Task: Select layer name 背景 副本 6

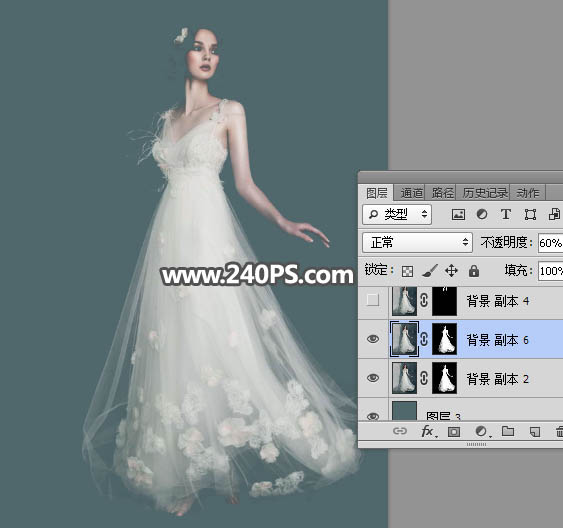Action: point(498,340)
